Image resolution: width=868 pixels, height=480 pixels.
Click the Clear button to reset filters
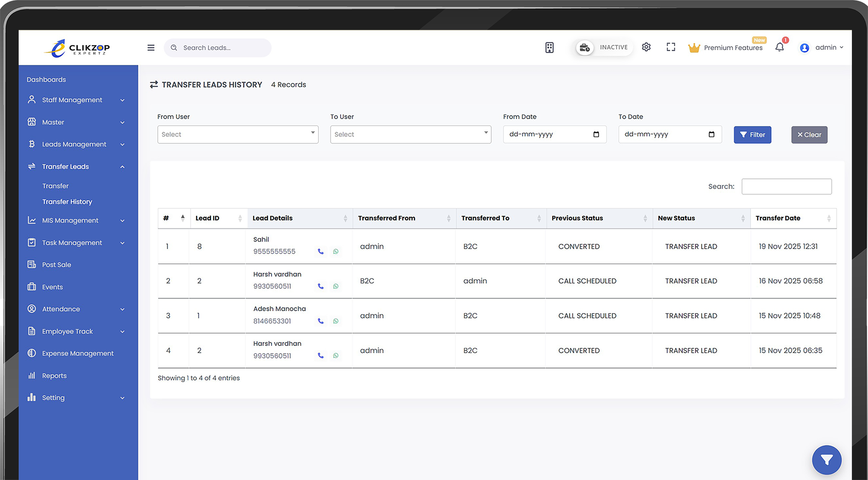809,135
